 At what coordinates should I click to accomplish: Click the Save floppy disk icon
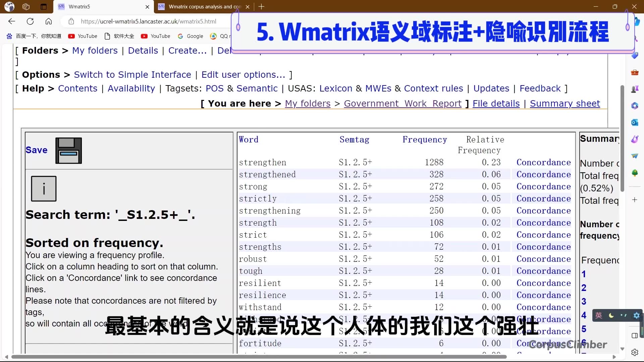pos(68,150)
